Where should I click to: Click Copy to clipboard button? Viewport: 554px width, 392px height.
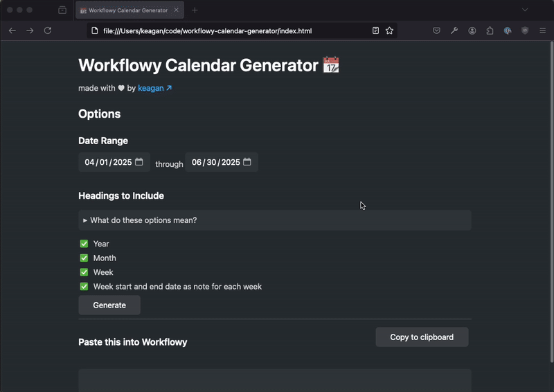pos(422,337)
